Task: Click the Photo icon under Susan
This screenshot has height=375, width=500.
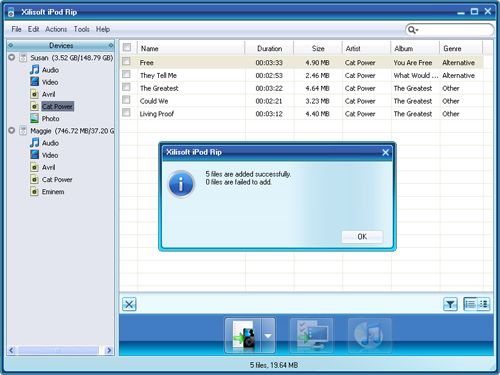Action: click(34, 118)
